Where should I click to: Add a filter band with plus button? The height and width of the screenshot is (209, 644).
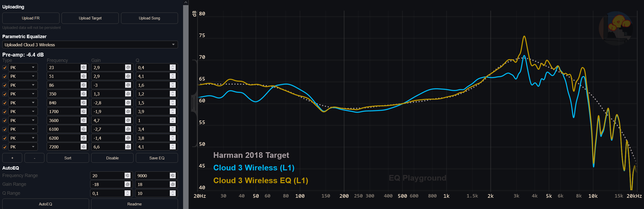pyautogui.click(x=12, y=158)
